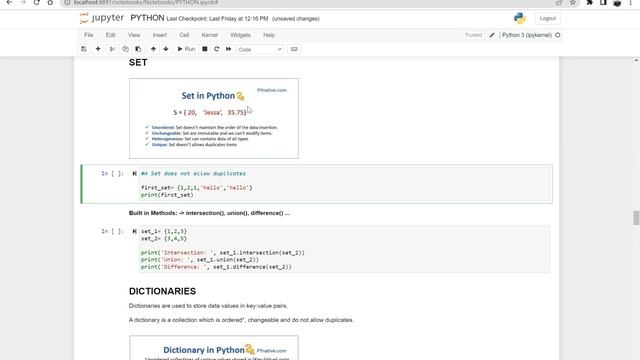
Task: Select the Set in Python image
Action: point(214,118)
